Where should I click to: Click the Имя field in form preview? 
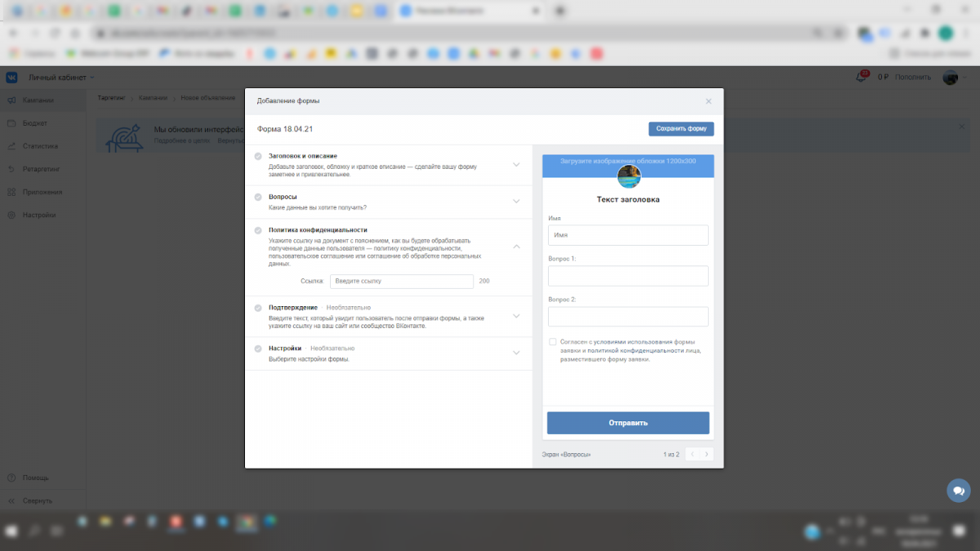(627, 235)
